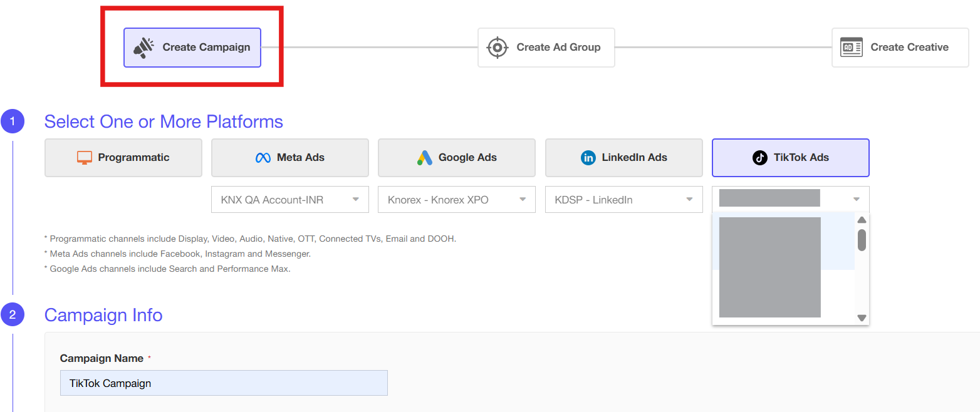This screenshot has width=980, height=412.
Task: Click the Create Ad Group target icon
Action: tap(498, 48)
